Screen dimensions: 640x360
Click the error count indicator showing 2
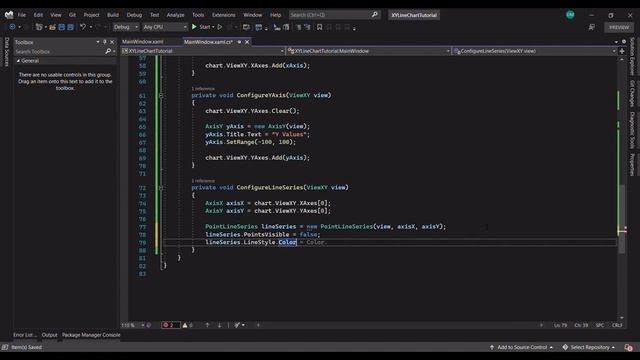coord(170,325)
